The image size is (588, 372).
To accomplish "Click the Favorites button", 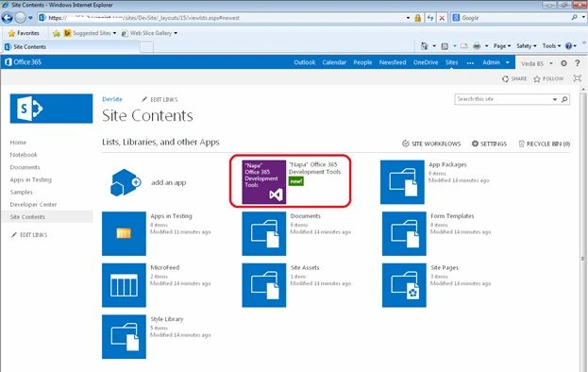I will tap(24, 33).
